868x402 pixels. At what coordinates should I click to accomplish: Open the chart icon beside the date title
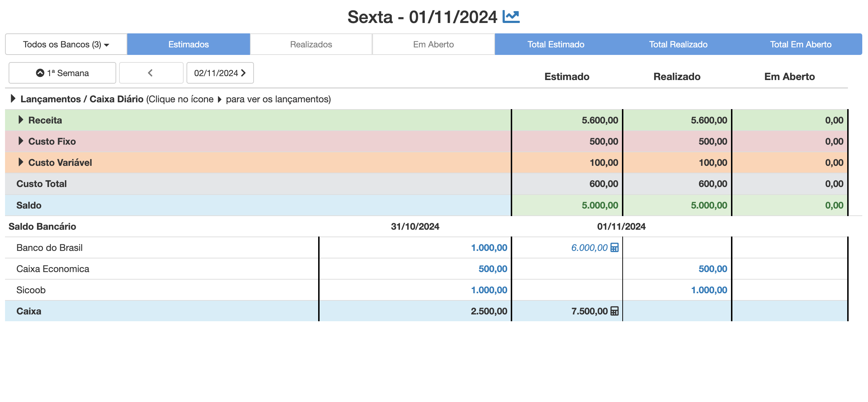point(511,17)
